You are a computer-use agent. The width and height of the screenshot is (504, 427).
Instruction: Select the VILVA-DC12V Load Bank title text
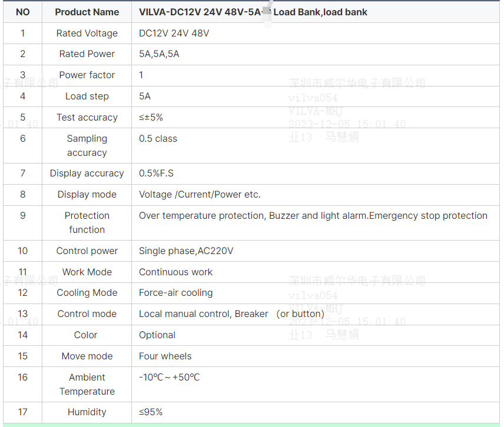tap(253, 12)
